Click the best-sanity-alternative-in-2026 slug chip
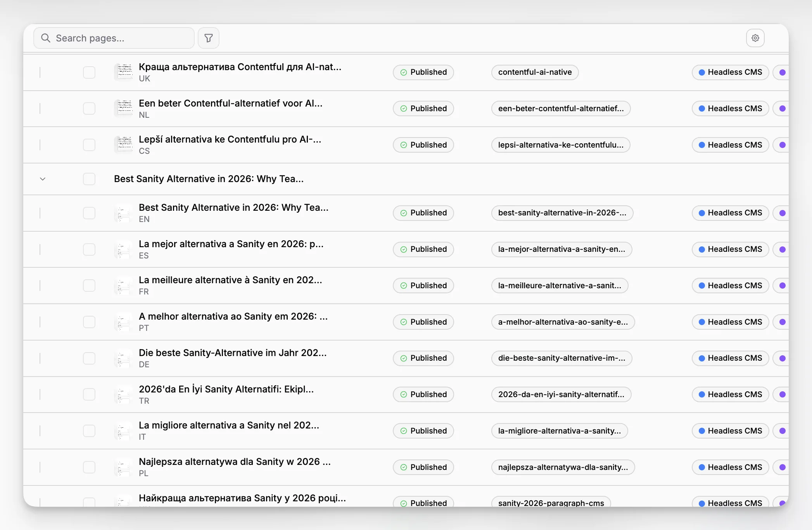 pos(562,213)
